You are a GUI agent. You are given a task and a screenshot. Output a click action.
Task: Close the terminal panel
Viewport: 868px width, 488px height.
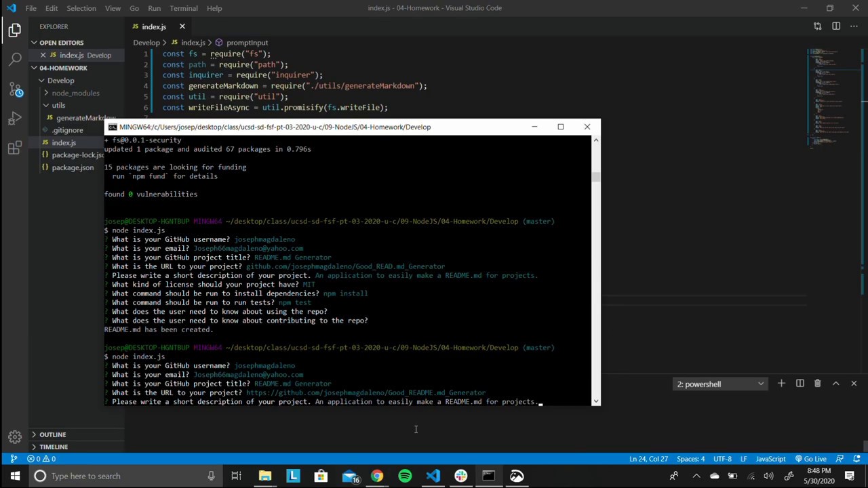pos(854,384)
